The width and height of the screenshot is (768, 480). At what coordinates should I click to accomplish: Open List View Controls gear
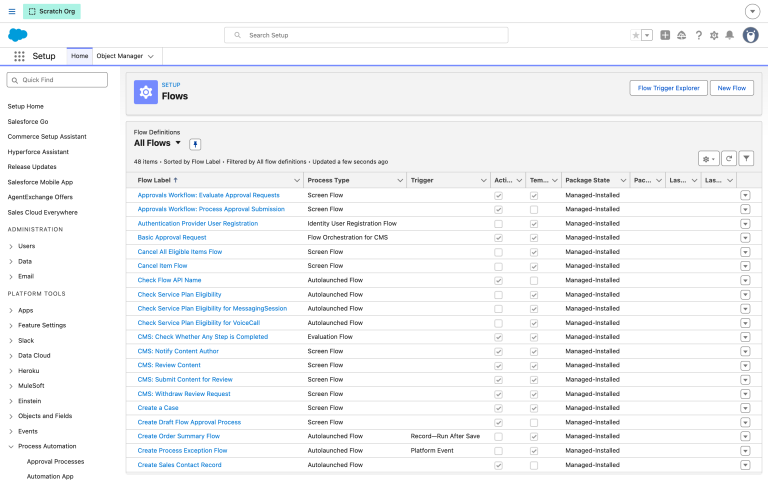pyautogui.click(x=708, y=159)
